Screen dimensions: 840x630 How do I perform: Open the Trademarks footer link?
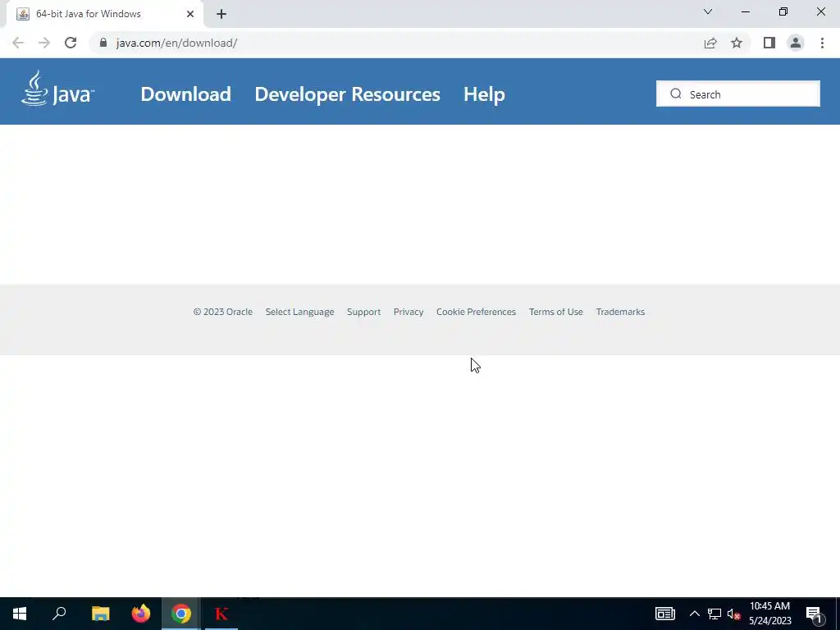click(x=620, y=312)
